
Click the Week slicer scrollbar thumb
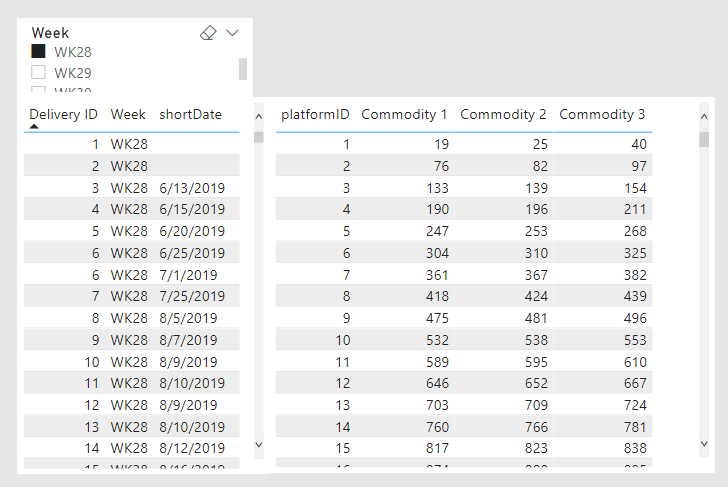243,69
